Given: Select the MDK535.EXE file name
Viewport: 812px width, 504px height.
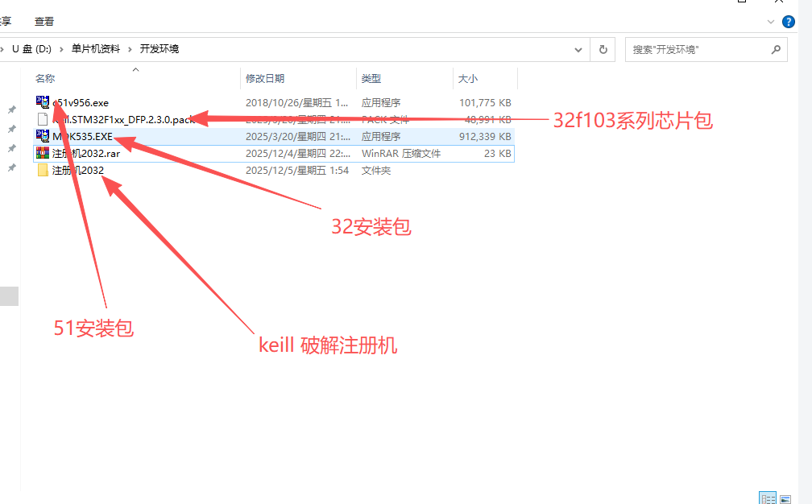Looking at the screenshot, I should coord(82,137).
